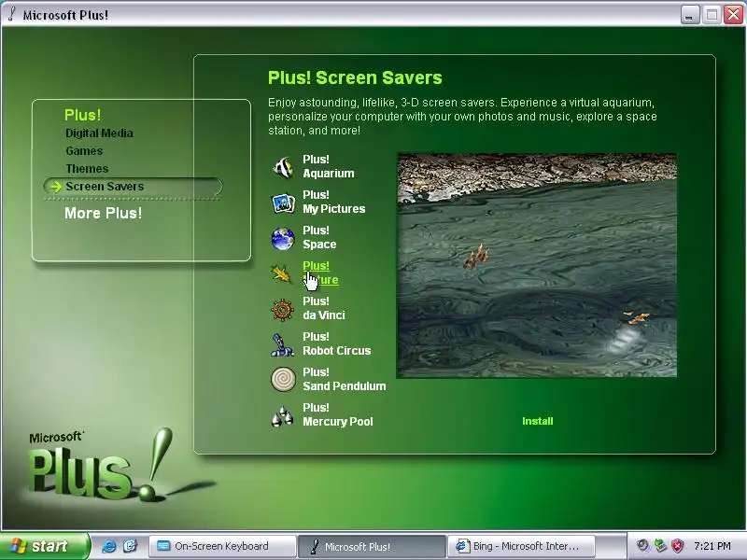Click the Nature leaf icon
Screen dimensions: 747x560
pos(281,273)
